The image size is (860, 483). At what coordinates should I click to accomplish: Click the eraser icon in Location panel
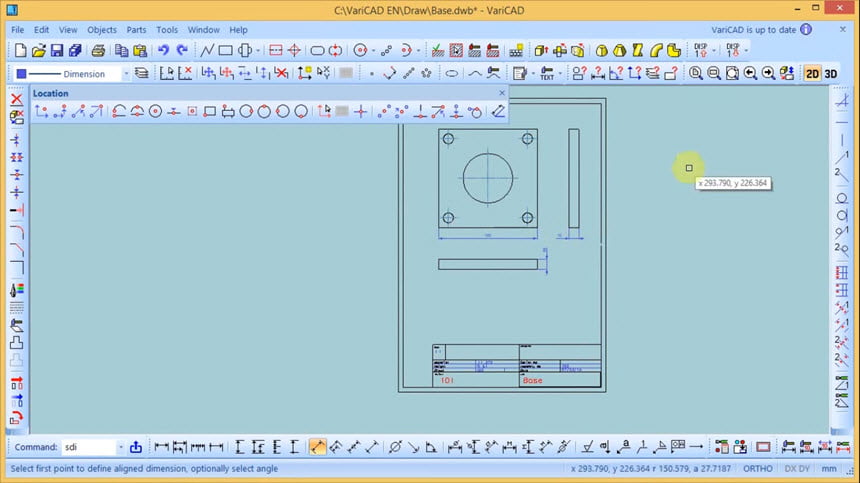[x=498, y=111]
